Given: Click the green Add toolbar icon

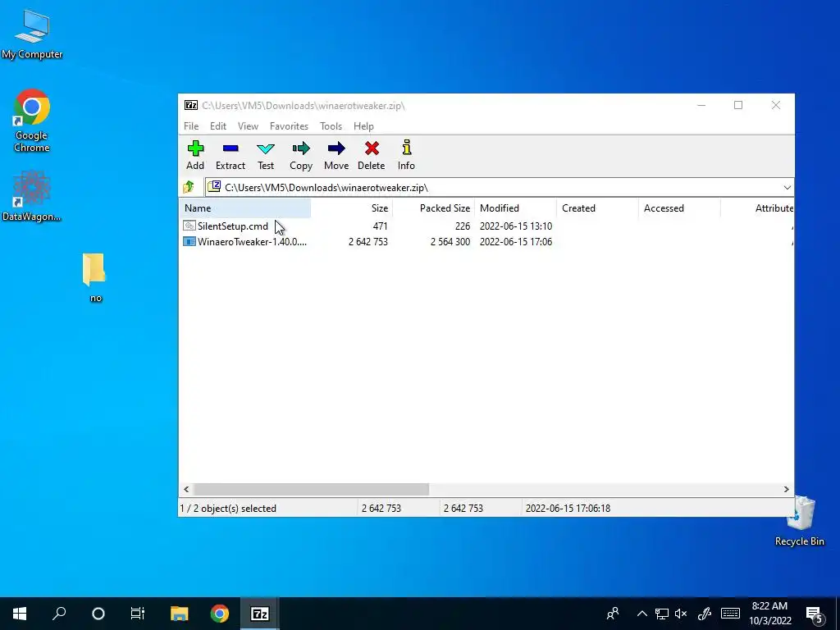Looking at the screenshot, I should click(x=195, y=148).
